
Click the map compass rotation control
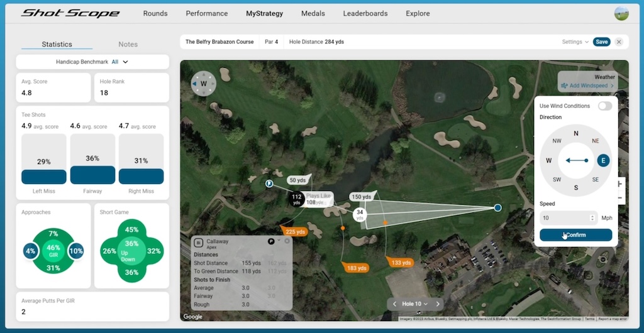coord(203,84)
